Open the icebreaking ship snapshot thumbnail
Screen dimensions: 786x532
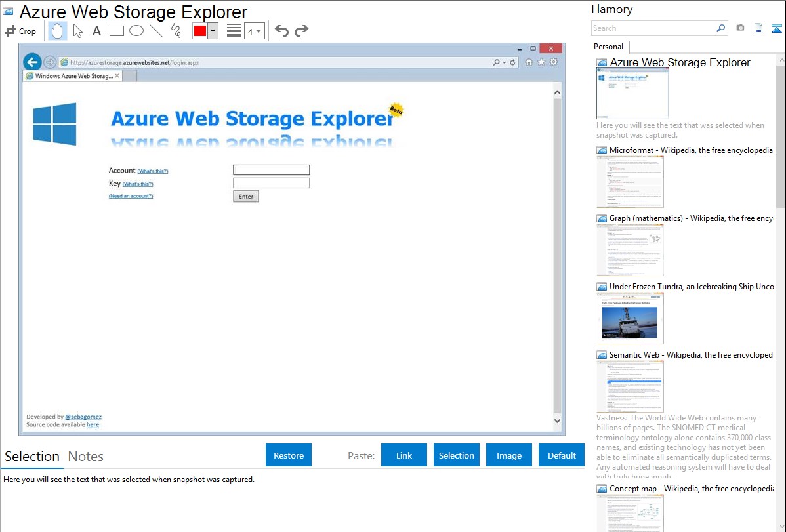[630, 318]
